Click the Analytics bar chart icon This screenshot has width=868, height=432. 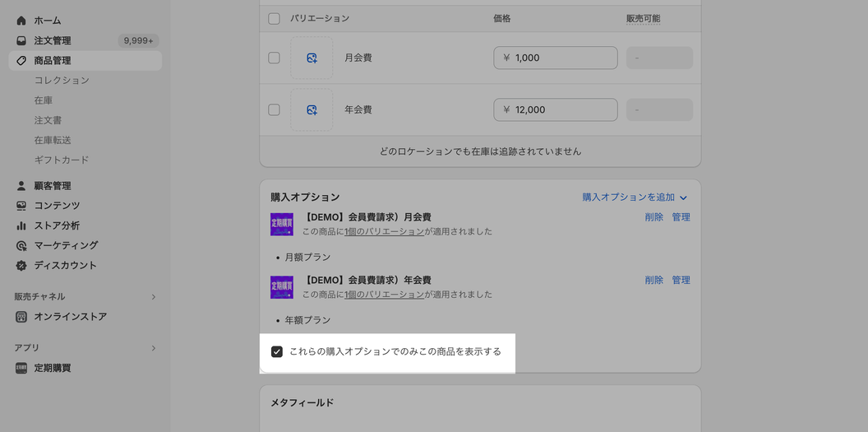(x=21, y=225)
